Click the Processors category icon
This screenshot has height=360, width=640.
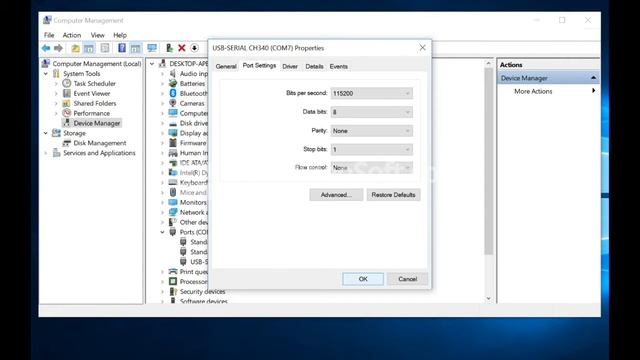[x=173, y=281]
